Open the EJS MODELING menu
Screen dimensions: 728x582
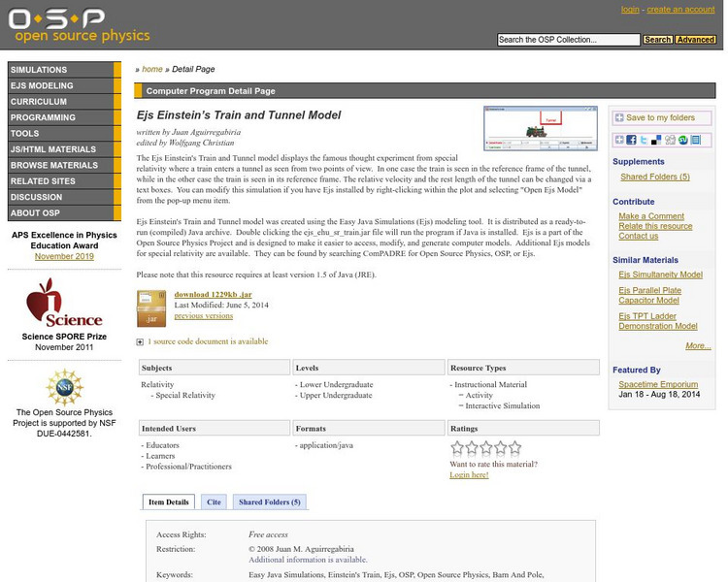pos(64,85)
